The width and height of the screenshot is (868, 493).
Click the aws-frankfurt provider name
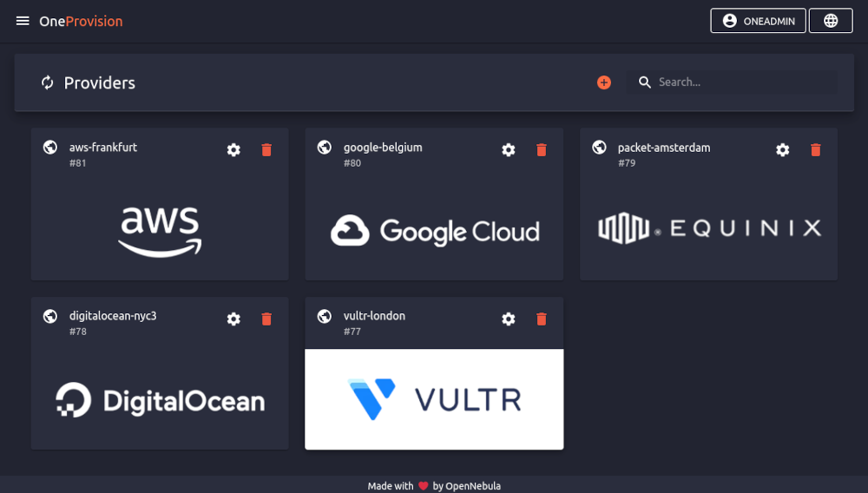pyautogui.click(x=103, y=148)
